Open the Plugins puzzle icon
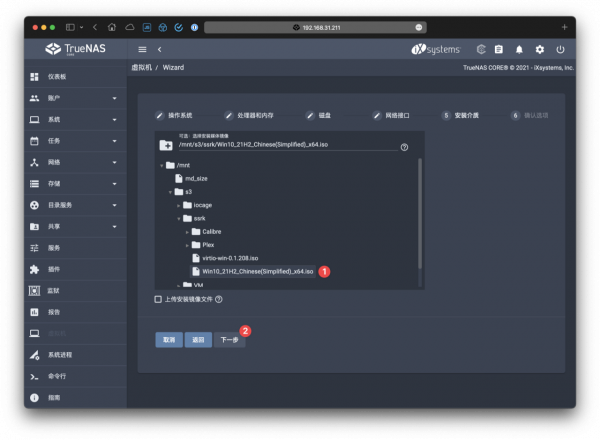600x440 pixels. point(34,270)
